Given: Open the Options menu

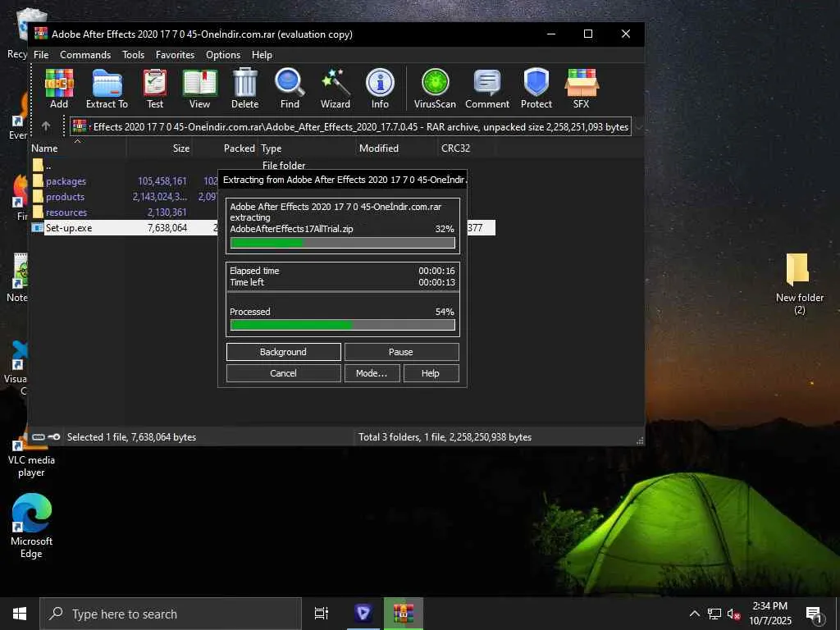Looking at the screenshot, I should pos(223,55).
